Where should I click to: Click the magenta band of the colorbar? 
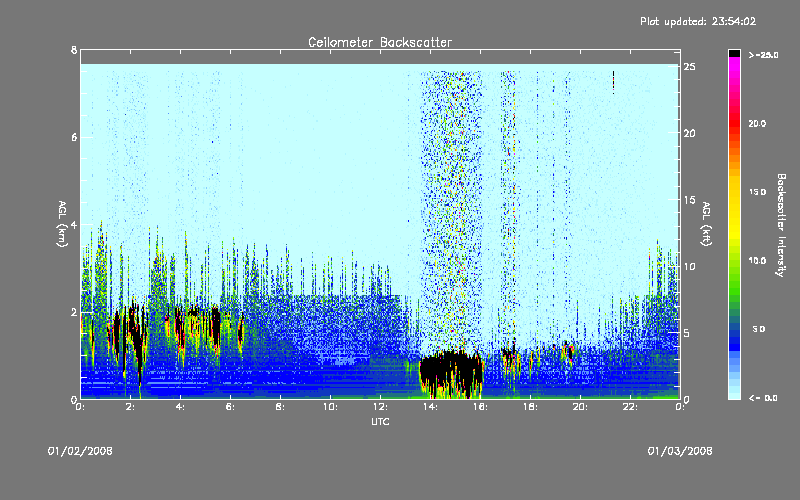[x=734, y=63]
